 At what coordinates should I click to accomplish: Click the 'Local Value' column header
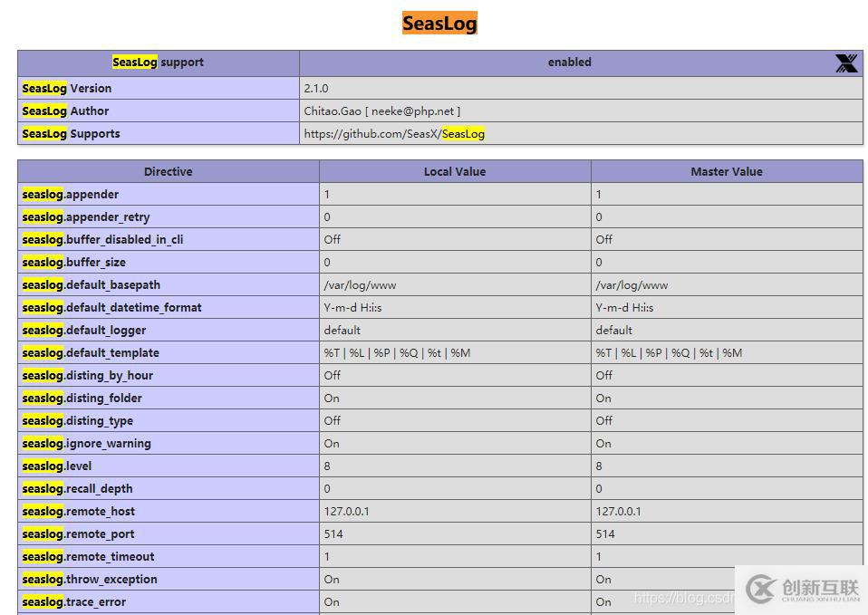coord(455,171)
